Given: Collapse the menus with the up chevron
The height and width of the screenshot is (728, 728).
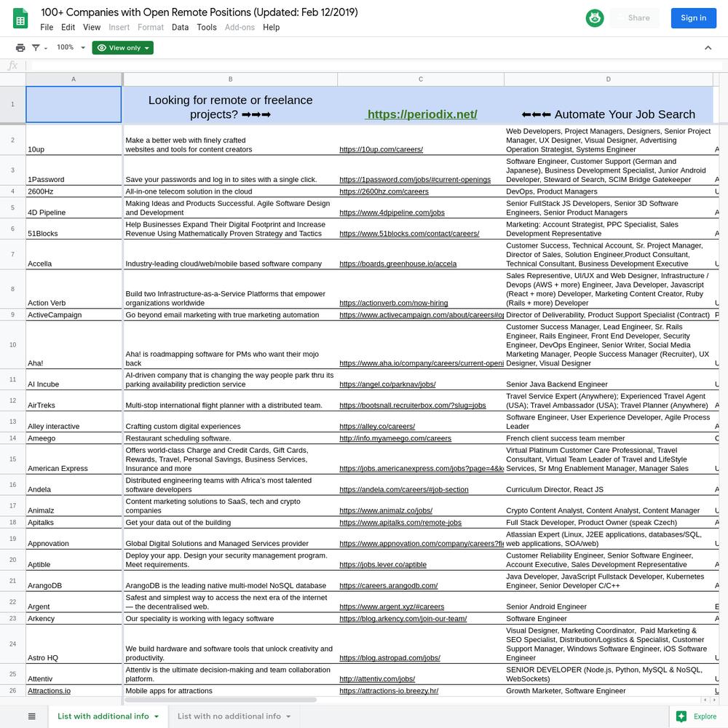Looking at the screenshot, I should tap(708, 48).
